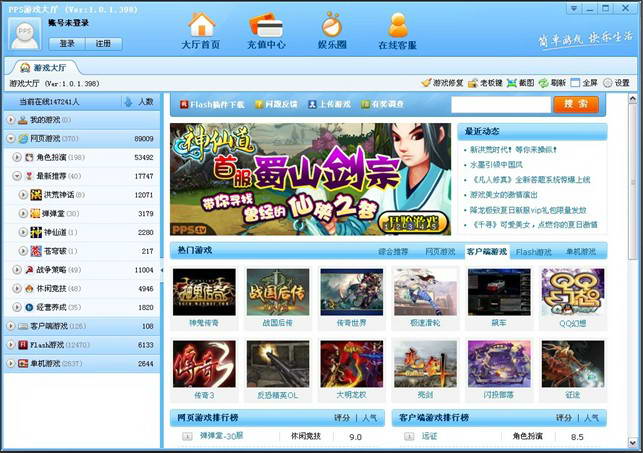Expand 客户端游戏 sidebar node arrow

(11, 326)
